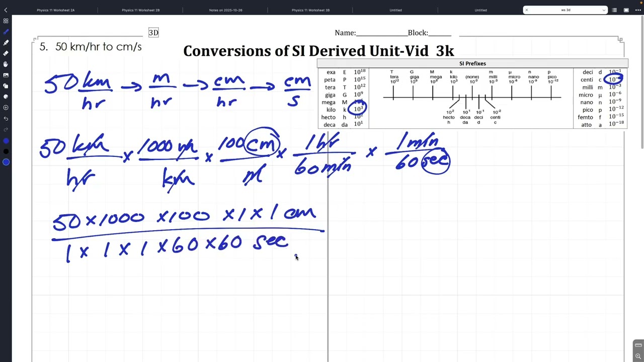
Task: Select the sticker tool icon
Action: 6,97
